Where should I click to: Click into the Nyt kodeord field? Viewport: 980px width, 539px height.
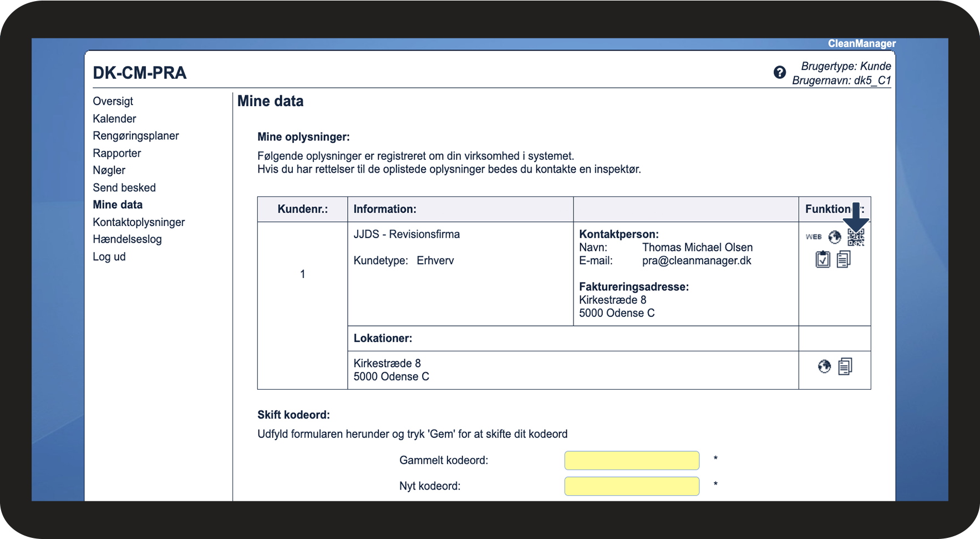(x=632, y=486)
